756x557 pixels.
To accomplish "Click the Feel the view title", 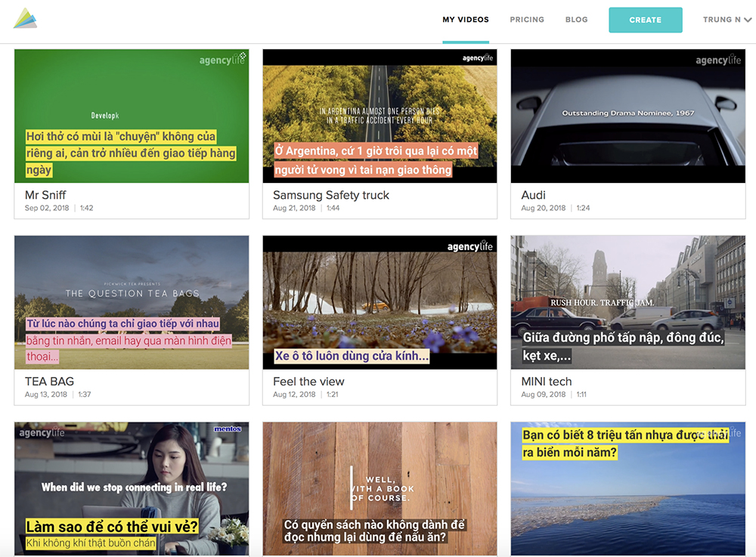I will tap(308, 382).
